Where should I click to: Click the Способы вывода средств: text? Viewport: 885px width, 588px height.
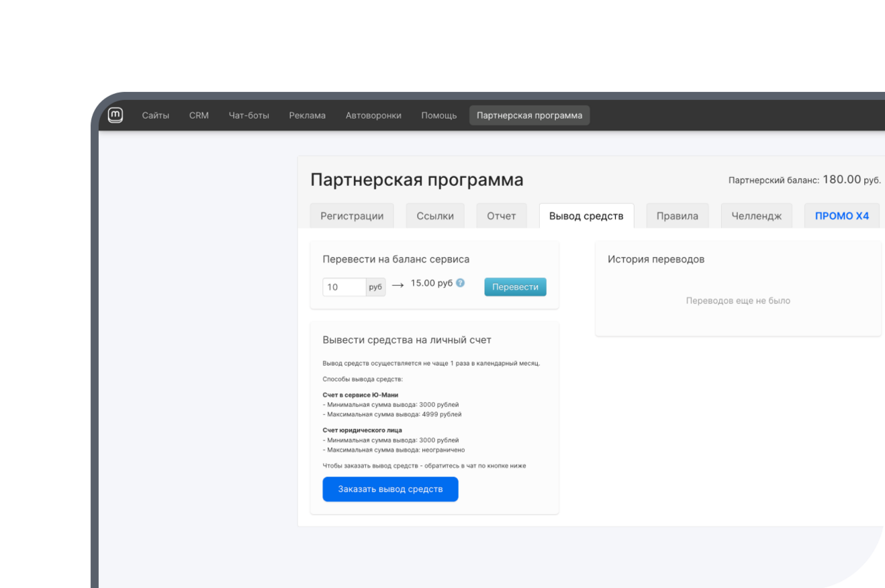pos(363,379)
